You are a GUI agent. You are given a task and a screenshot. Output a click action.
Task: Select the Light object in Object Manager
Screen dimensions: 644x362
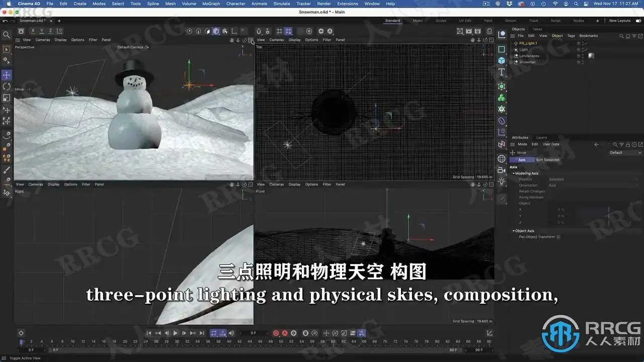tap(524, 50)
